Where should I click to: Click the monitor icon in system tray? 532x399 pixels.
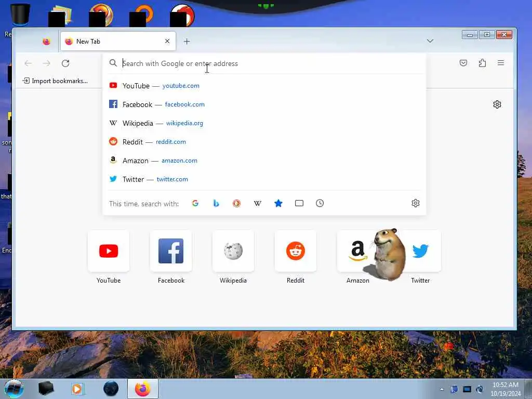pyautogui.click(x=467, y=389)
